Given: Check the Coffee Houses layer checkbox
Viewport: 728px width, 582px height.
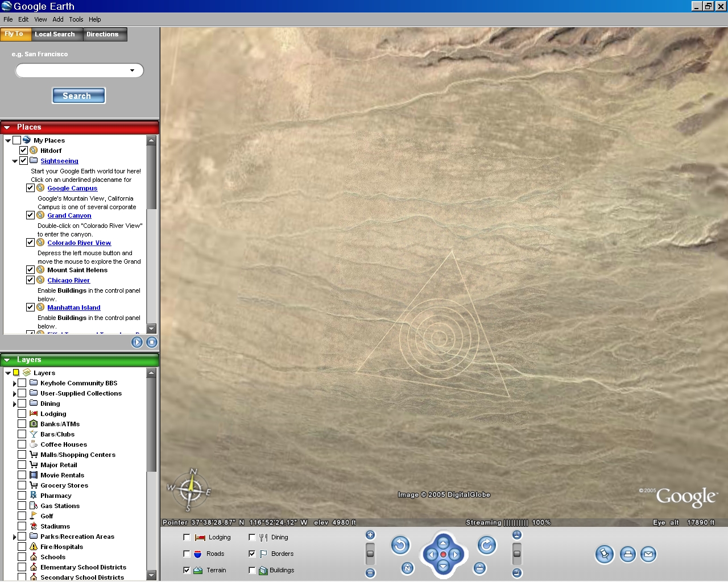Looking at the screenshot, I should pyautogui.click(x=22, y=444).
